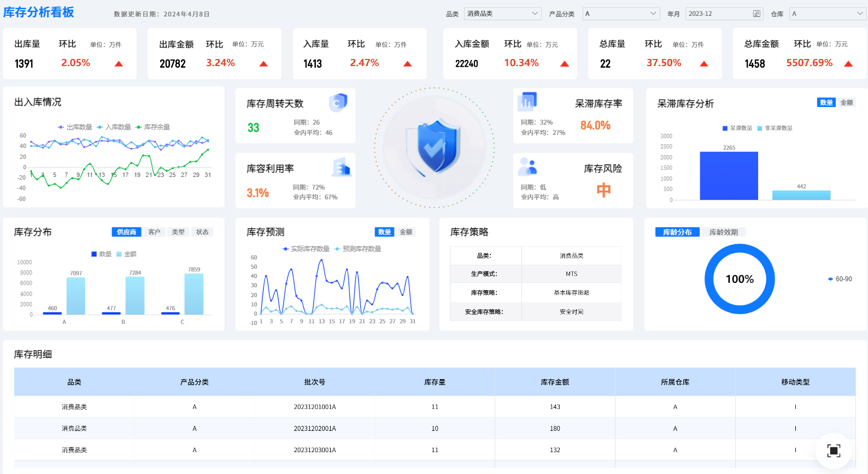Click the 3.1% 库容利用率 value
Image resolution: width=868 pixels, height=474 pixels.
tap(257, 193)
